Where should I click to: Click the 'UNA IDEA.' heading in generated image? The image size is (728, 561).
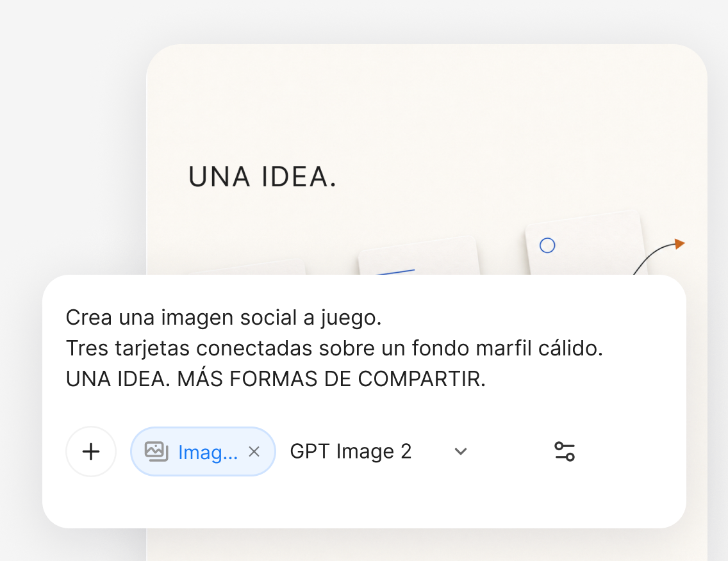coord(262,177)
